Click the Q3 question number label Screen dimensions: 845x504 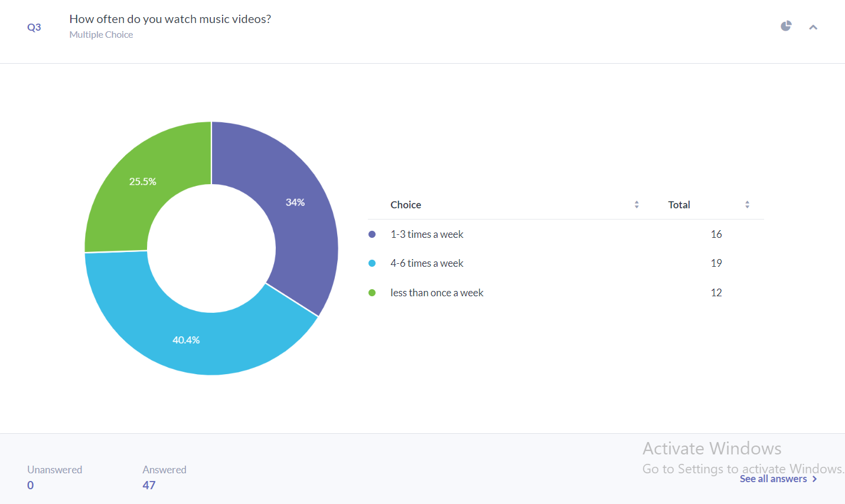pos(34,27)
